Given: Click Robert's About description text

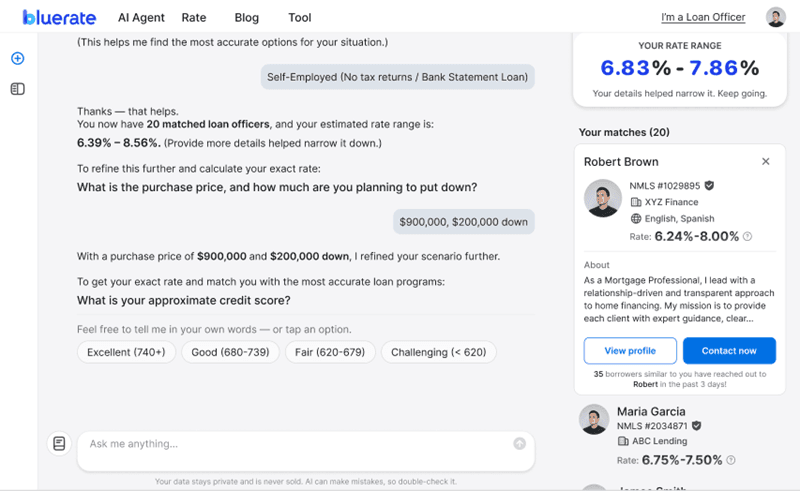Looking at the screenshot, I should [679, 299].
